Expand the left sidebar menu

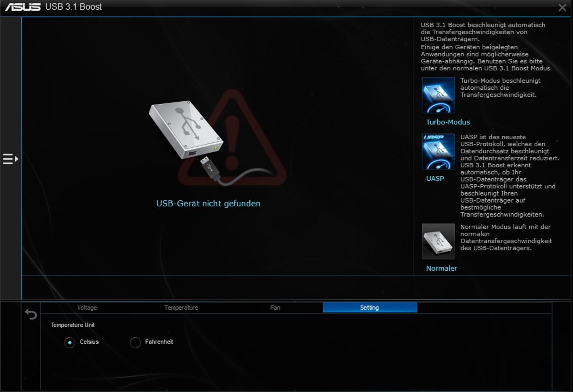(11, 159)
